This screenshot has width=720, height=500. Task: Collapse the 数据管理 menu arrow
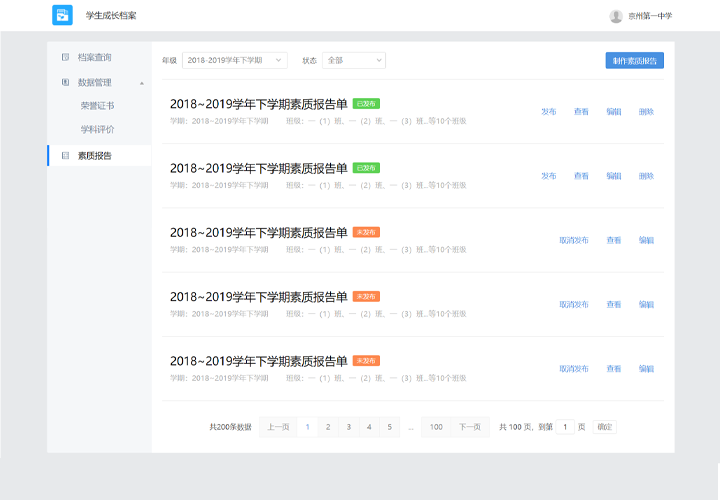tap(141, 82)
